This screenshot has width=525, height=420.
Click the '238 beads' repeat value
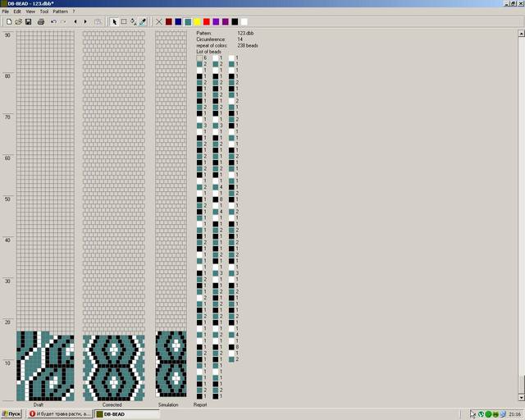(x=248, y=45)
